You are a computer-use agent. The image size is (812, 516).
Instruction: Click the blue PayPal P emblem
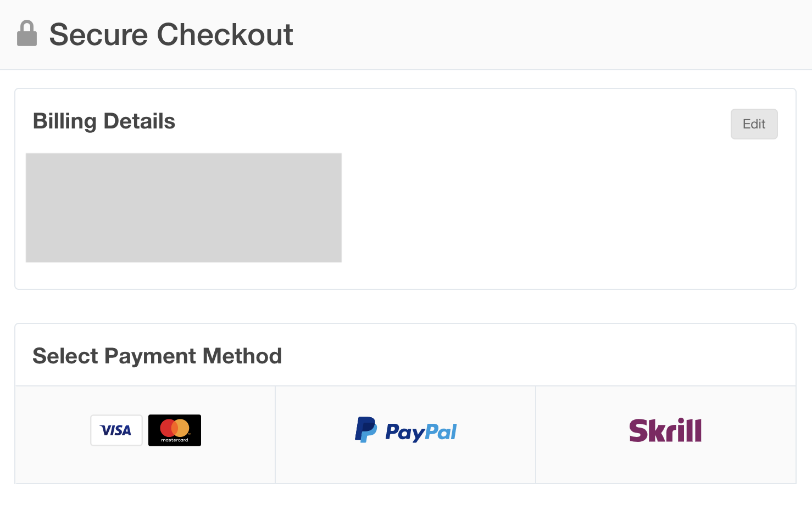366,430
